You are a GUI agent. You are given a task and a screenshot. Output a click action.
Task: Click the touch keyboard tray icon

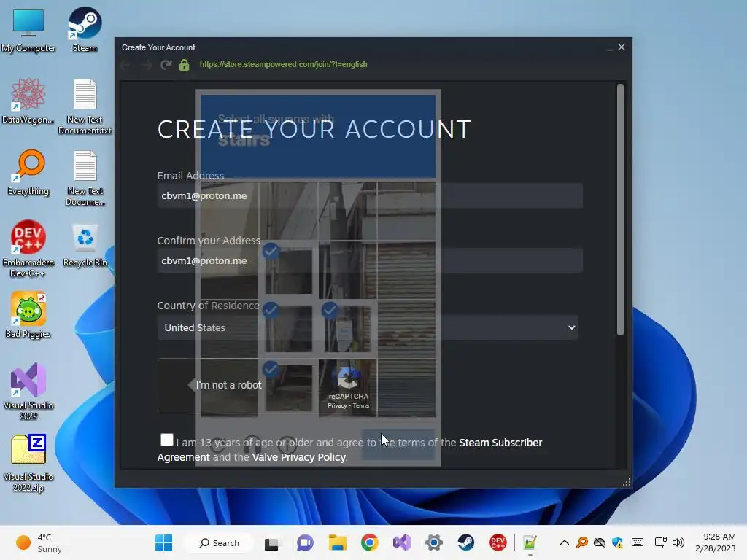coord(638,542)
